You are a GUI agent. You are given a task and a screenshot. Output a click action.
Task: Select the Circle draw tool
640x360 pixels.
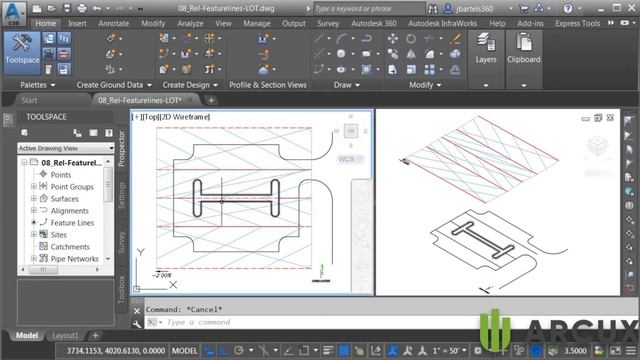[x=341, y=53]
